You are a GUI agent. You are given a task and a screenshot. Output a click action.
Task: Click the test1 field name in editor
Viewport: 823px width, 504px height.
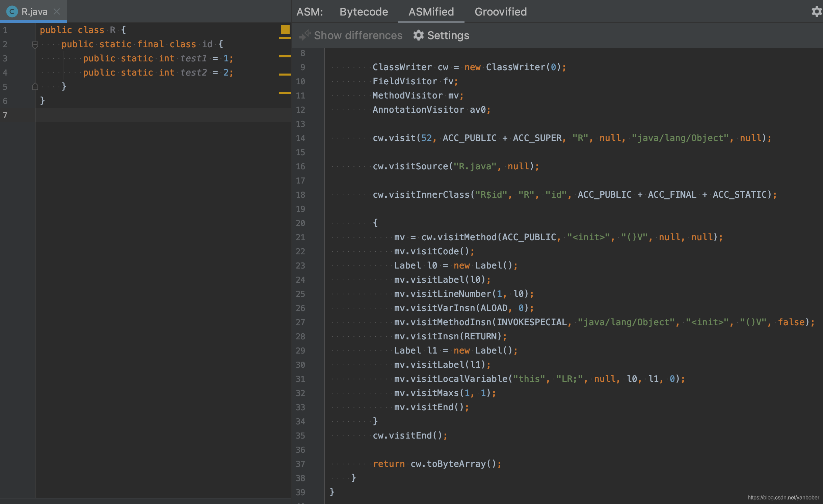[193, 58]
